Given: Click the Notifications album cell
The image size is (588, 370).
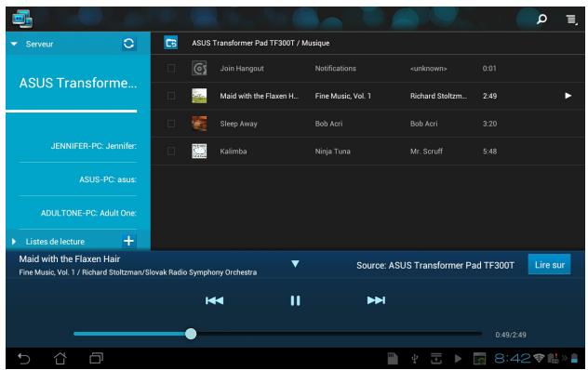Looking at the screenshot, I should pos(335,68).
